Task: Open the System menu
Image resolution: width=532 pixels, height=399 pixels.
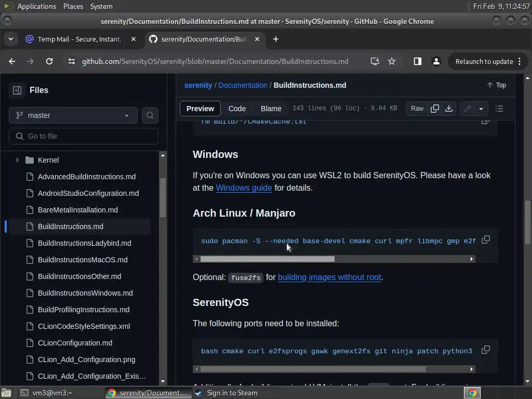Action: point(101,6)
